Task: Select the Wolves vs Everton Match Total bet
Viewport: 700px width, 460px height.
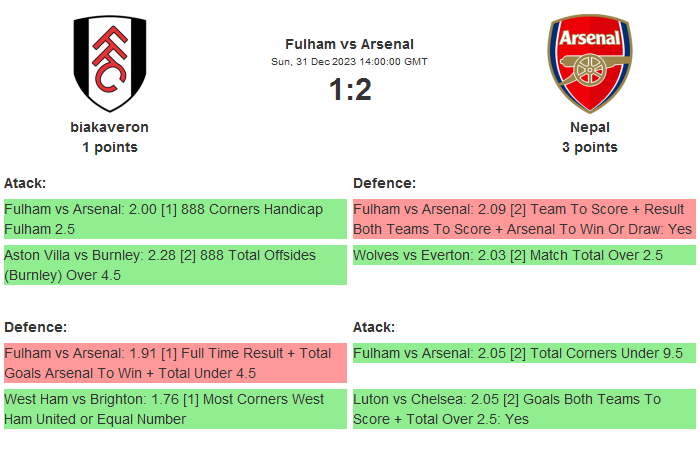Action: click(x=523, y=256)
